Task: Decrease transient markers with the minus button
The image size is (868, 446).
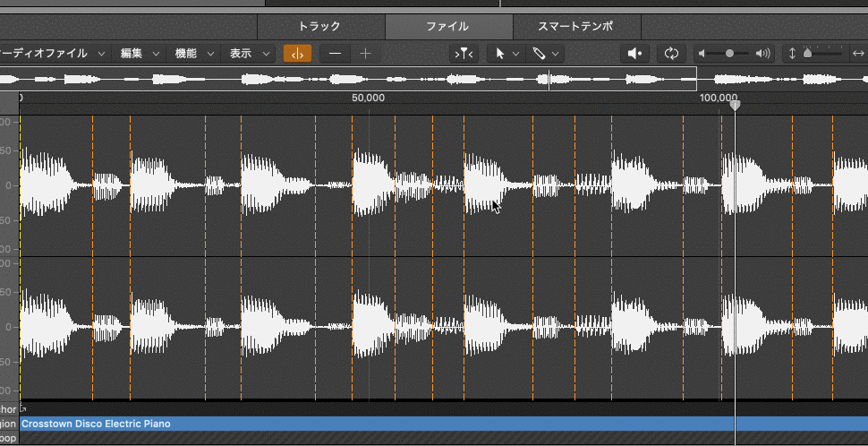Action: pos(335,54)
